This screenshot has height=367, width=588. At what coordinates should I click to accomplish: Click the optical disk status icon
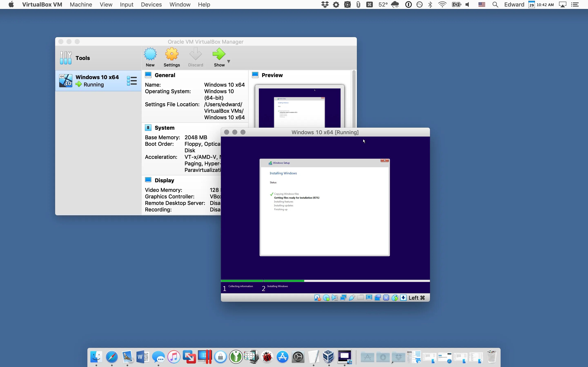pos(326,298)
